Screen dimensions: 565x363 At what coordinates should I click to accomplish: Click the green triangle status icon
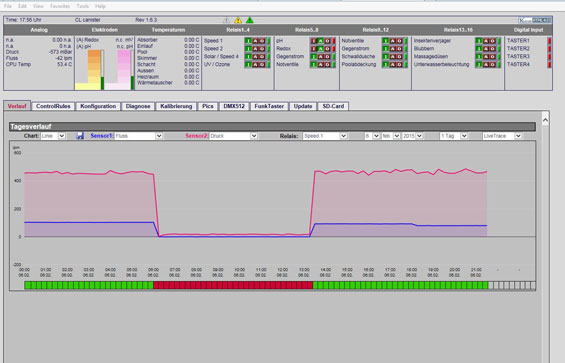pyautogui.click(x=250, y=20)
